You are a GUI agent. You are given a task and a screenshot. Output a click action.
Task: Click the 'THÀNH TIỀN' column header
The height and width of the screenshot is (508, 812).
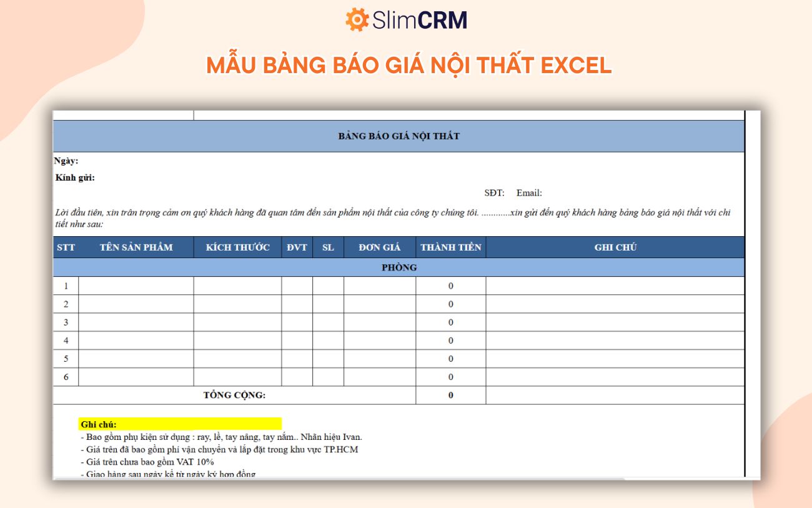tap(451, 247)
